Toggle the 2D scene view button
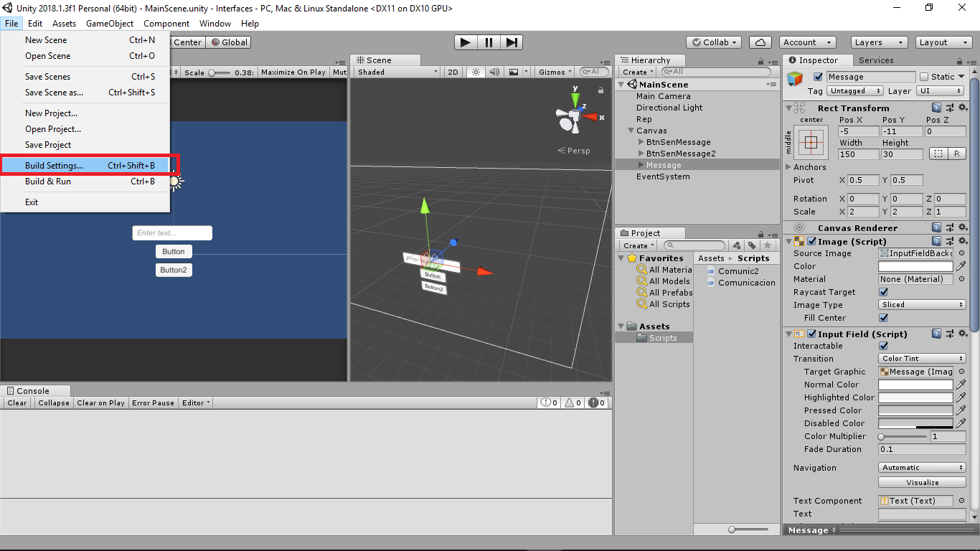 (453, 72)
